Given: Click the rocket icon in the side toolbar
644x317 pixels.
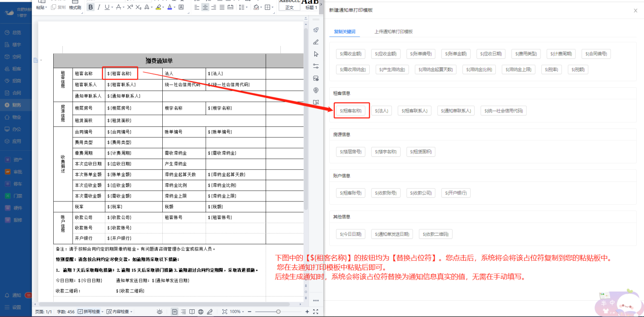Looking at the screenshot, I should coord(316,30).
